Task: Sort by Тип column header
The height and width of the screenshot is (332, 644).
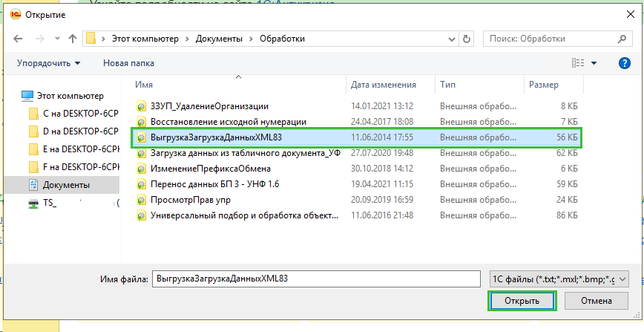Action: click(447, 85)
